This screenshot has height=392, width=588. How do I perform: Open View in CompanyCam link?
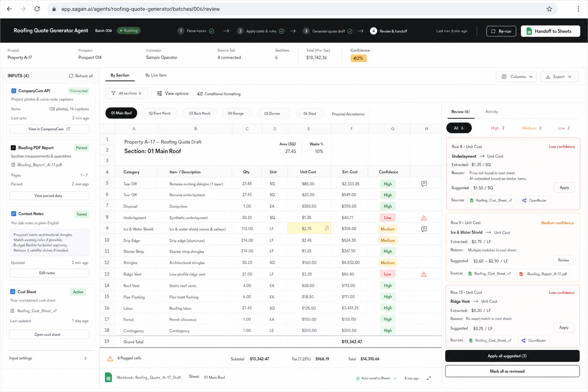coord(49,129)
